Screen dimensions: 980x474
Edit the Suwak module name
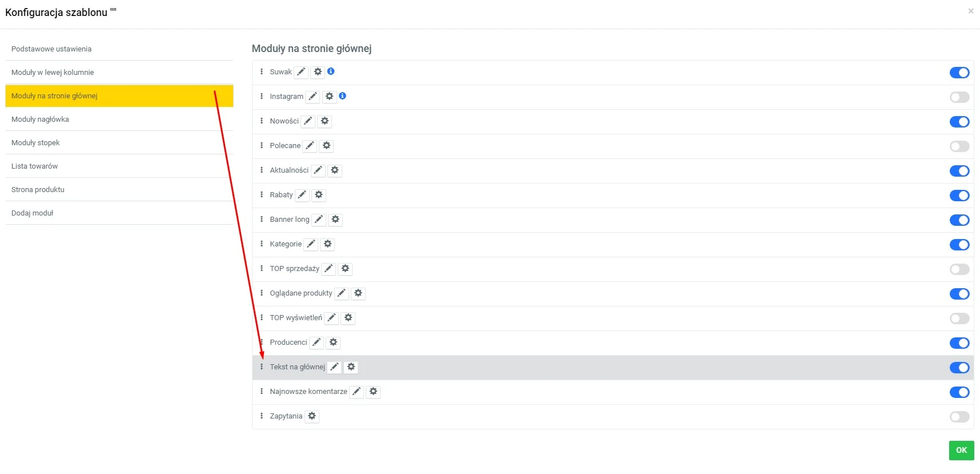(x=301, y=72)
